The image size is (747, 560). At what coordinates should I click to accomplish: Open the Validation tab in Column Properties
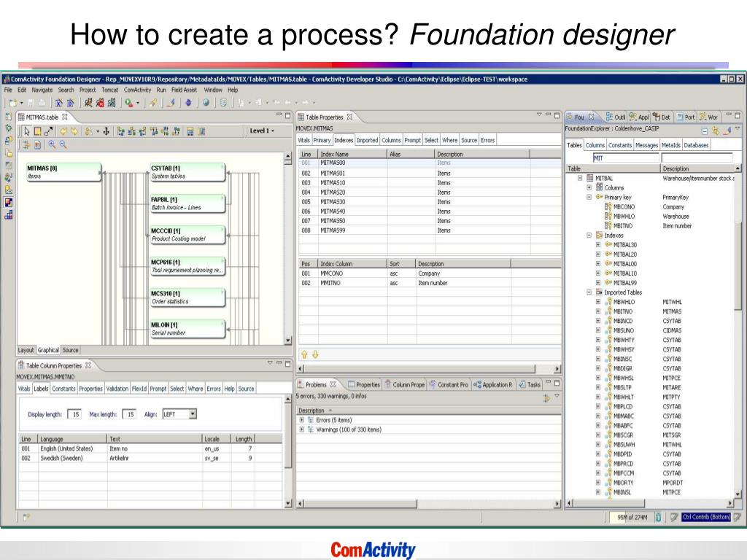pos(117,389)
